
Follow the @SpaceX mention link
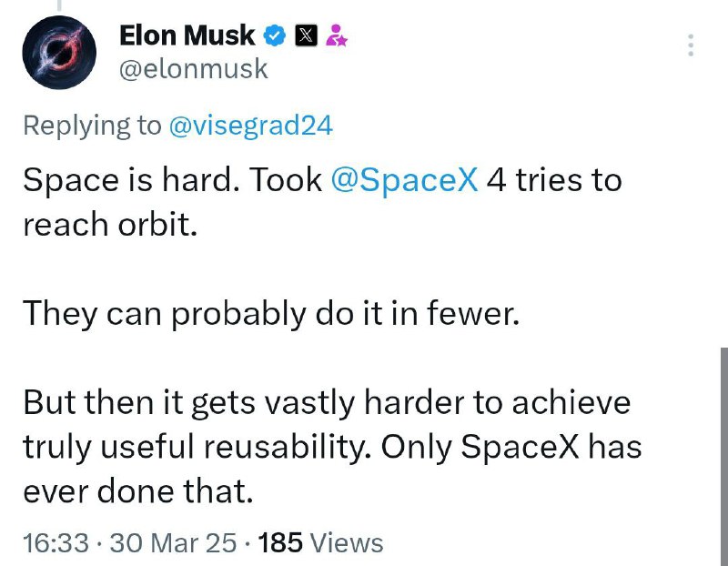point(404,180)
